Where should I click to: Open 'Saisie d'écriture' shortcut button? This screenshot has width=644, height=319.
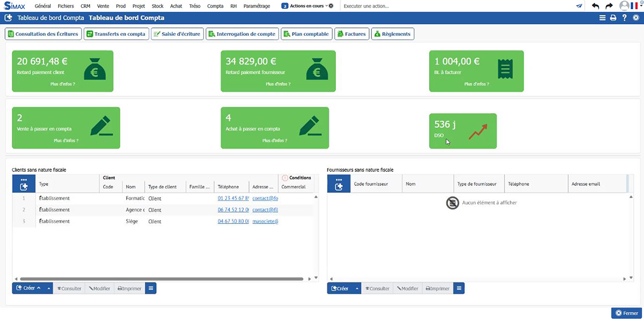tap(177, 34)
